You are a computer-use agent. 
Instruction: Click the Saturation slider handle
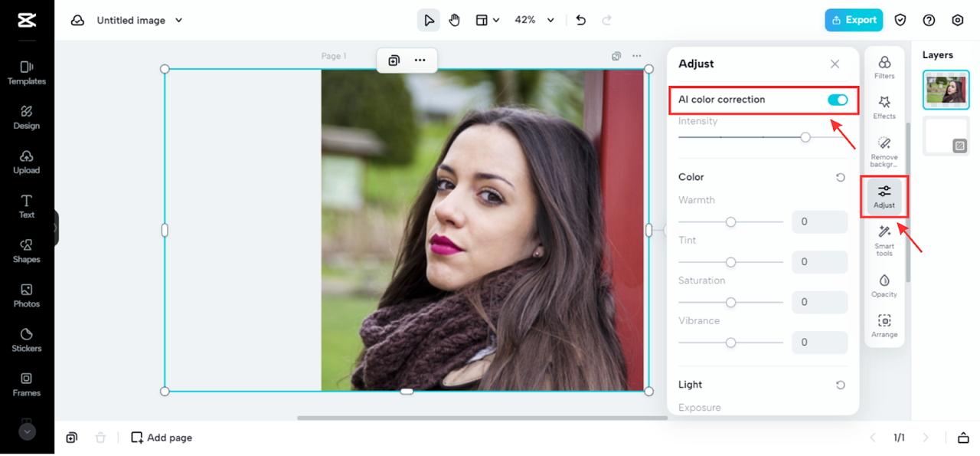731,303
